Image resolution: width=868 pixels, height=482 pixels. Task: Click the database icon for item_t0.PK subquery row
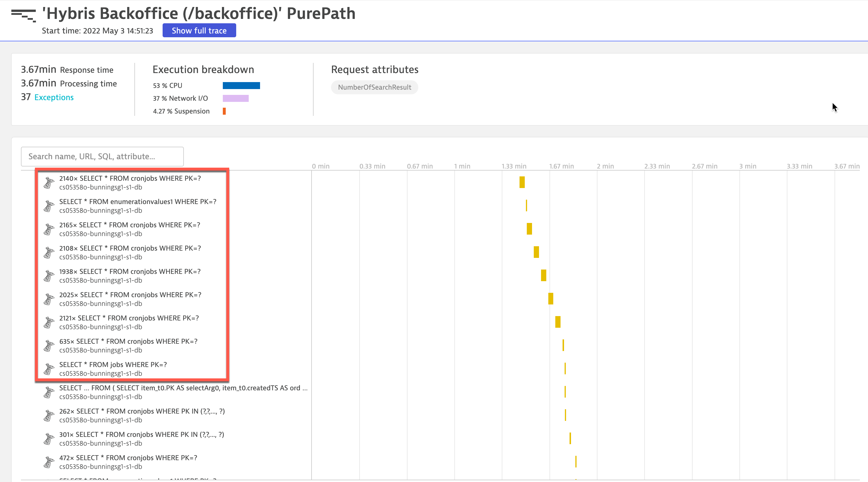(x=49, y=392)
